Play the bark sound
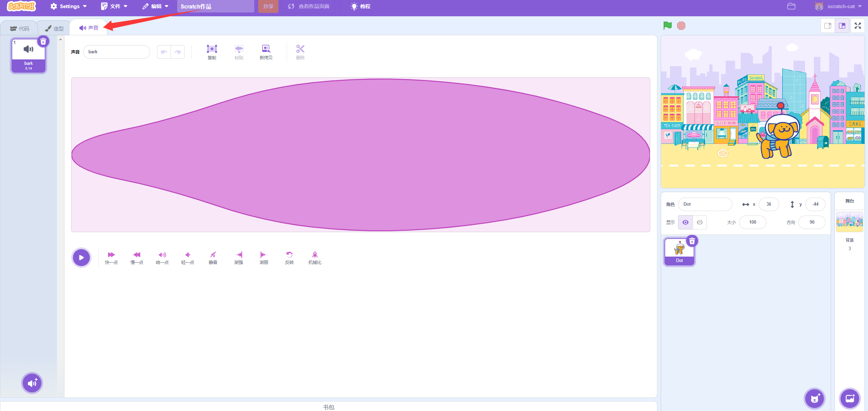Screen dimensions: 868x411 pos(81,258)
